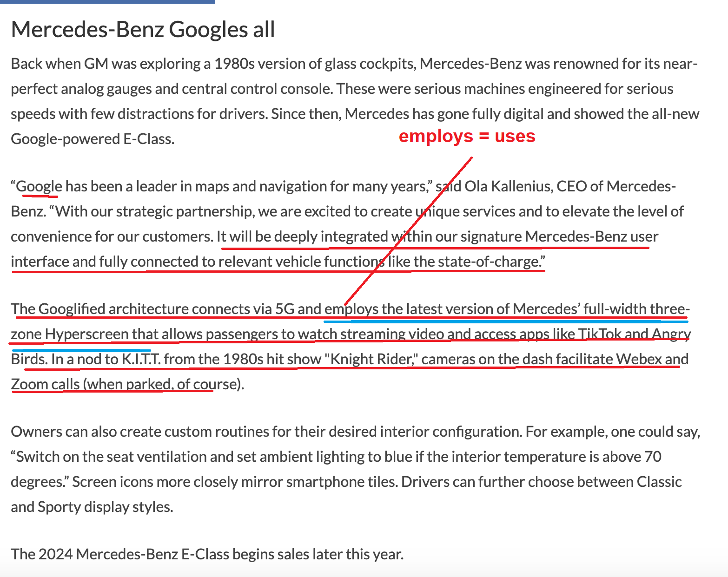Click the phrase "begins sales later this year"
Image resolution: width=728 pixels, height=577 pixels.
pos(317,554)
